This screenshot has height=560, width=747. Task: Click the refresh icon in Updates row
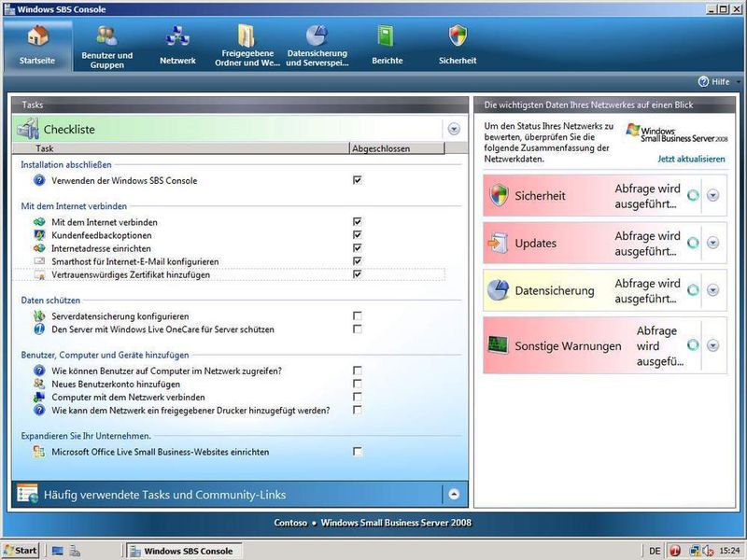click(692, 243)
